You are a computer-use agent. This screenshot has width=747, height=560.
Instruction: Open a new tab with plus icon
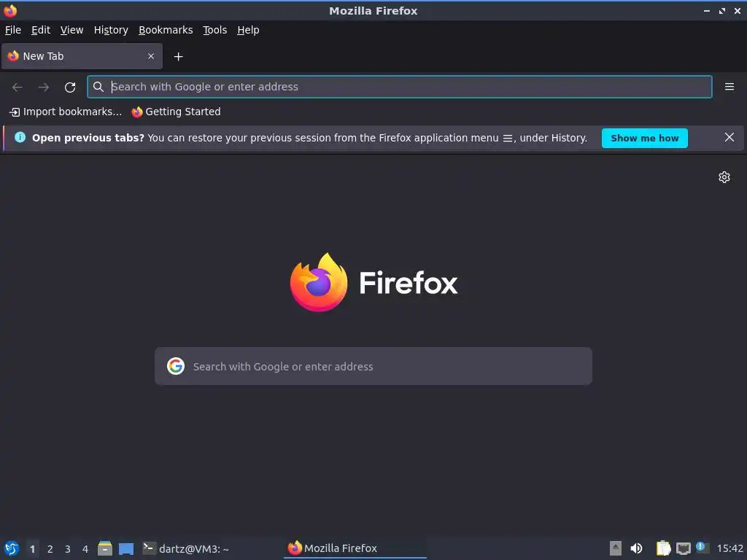[178, 57]
